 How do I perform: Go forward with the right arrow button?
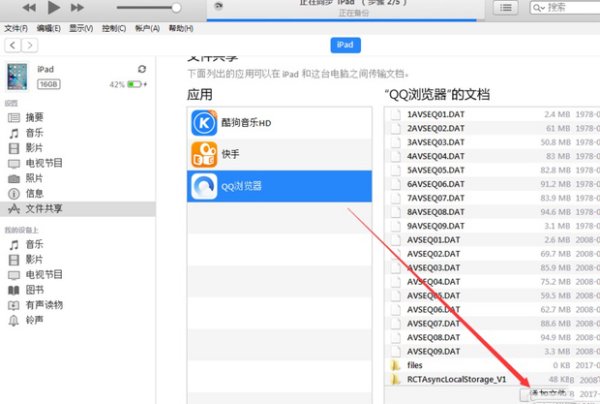tap(30, 46)
